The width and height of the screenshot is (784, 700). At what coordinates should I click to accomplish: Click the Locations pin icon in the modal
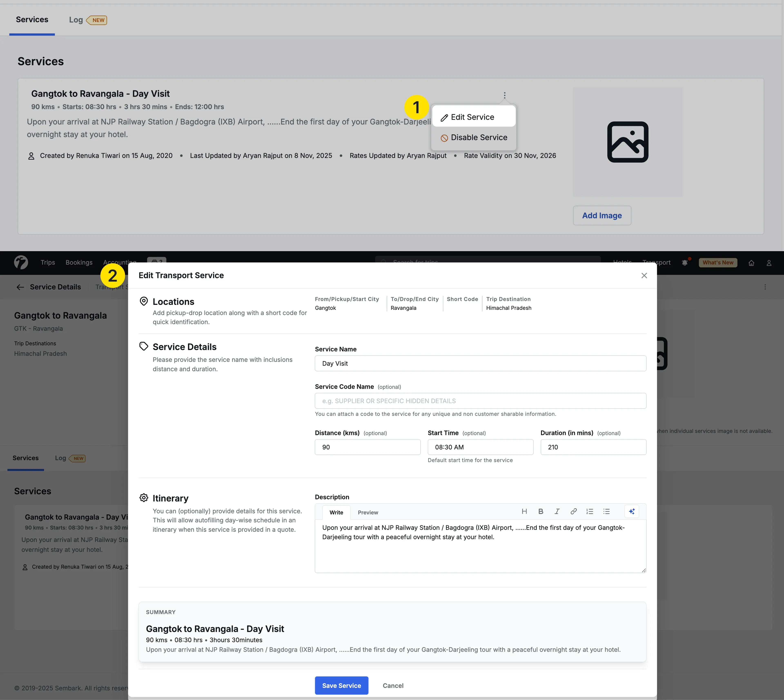[x=144, y=301]
